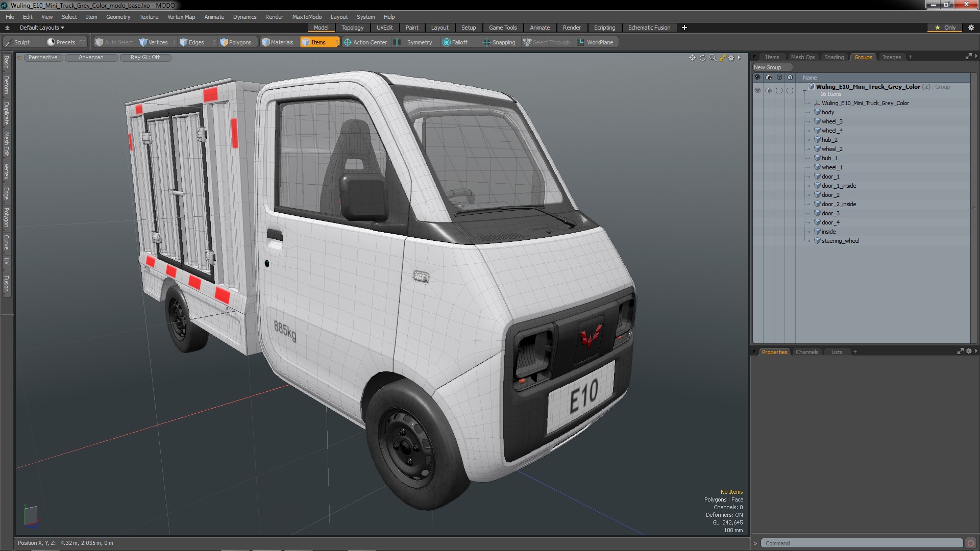Expand the Groups panel with arrows icon
Screen dimensions: 980x551
point(968,57)
